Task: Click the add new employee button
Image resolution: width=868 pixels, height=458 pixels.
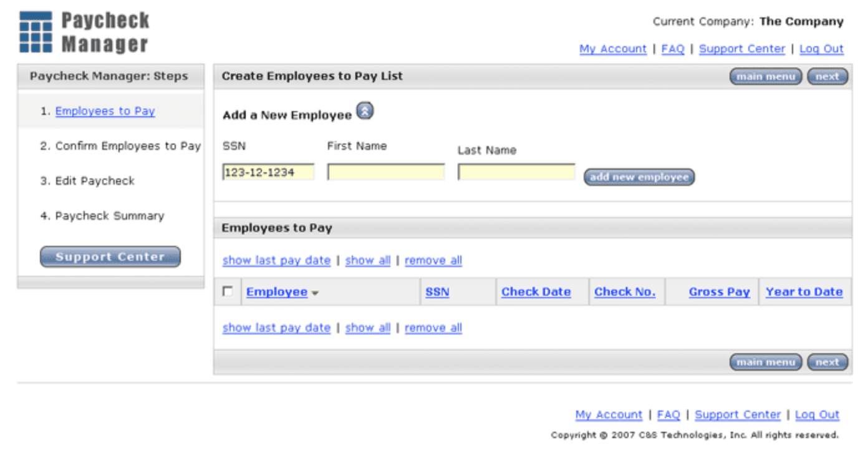Action: [638, 177]
